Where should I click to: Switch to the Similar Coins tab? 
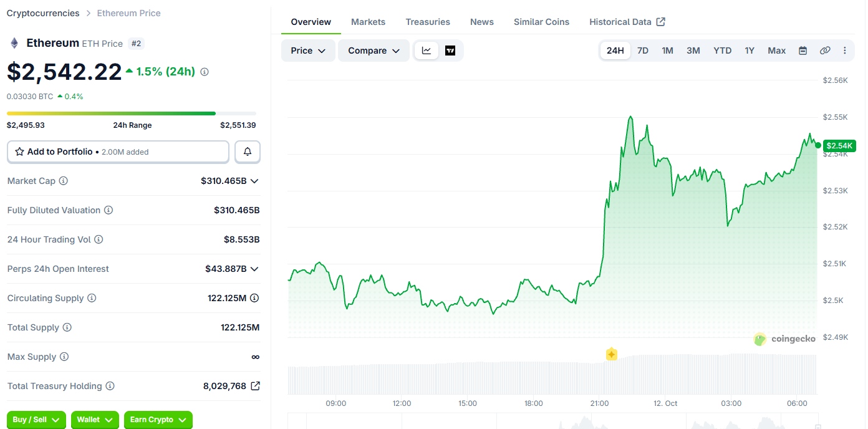[x=541, y=22]
